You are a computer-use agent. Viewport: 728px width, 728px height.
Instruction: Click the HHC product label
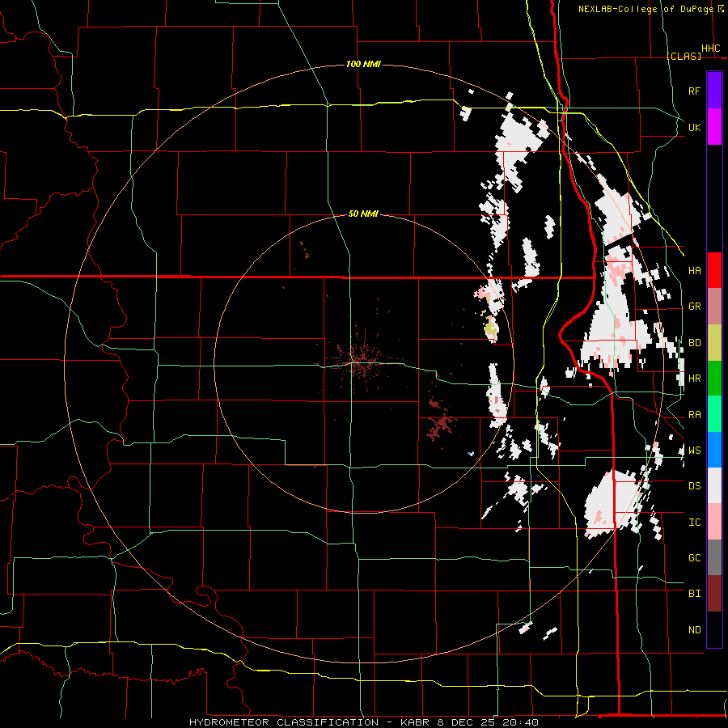click(710, 49)
